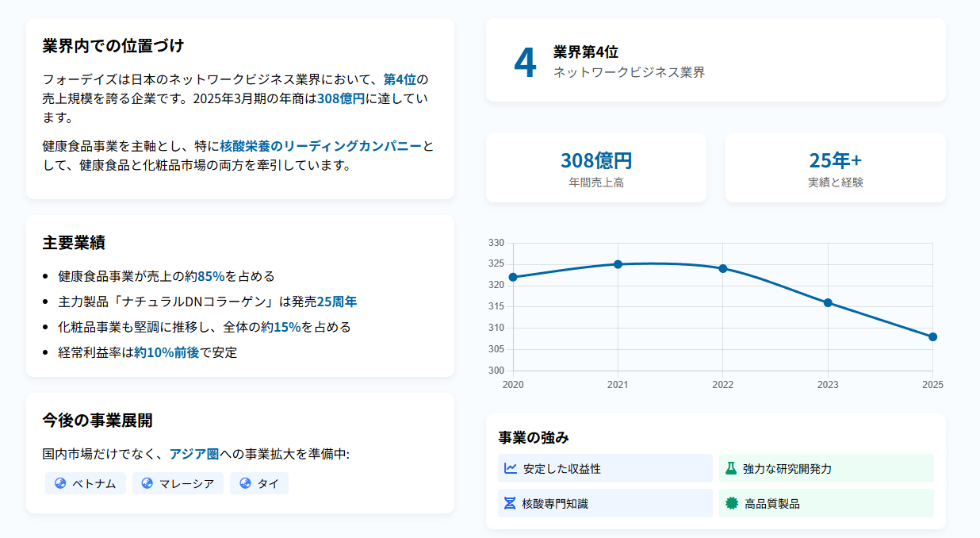The height and width of the screenshot is (538, 980).
Task: Click the 2020 data point on the chart
Action: pos(513,277)
